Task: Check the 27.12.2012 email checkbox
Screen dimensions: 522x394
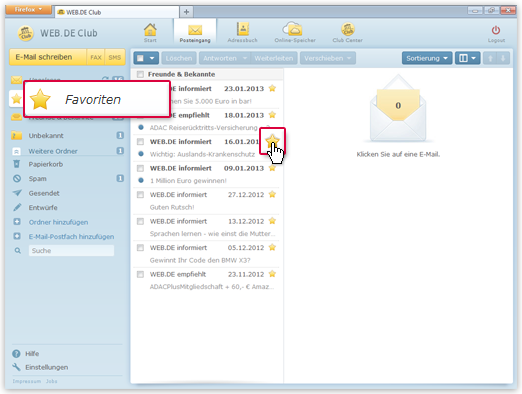Action: coord(140,195)
